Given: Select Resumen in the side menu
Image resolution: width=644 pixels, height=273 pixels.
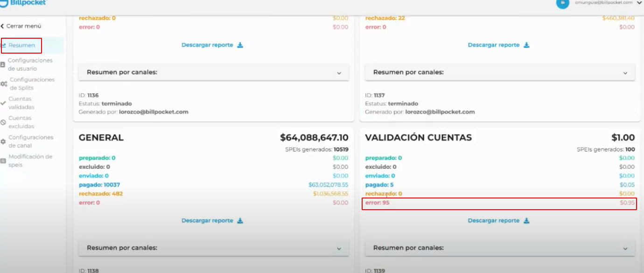Looking at the screenshot, I should tap(21, 45).
